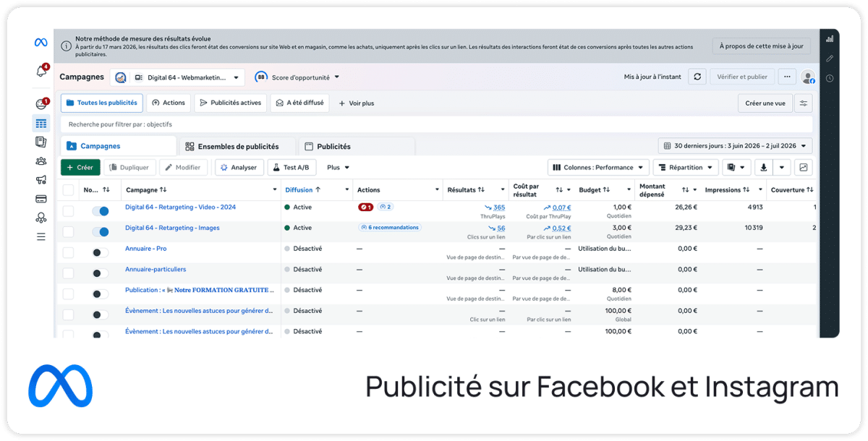Open the Digital 64 - Retargeting - Images link
The width and height of the screenshot is (868, 441).
click(x=172, y=228)
